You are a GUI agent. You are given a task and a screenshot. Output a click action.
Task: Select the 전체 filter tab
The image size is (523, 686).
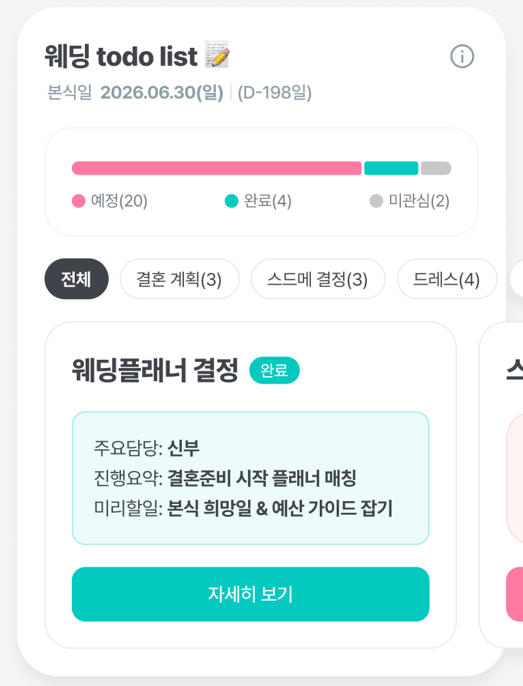[77, 279]
